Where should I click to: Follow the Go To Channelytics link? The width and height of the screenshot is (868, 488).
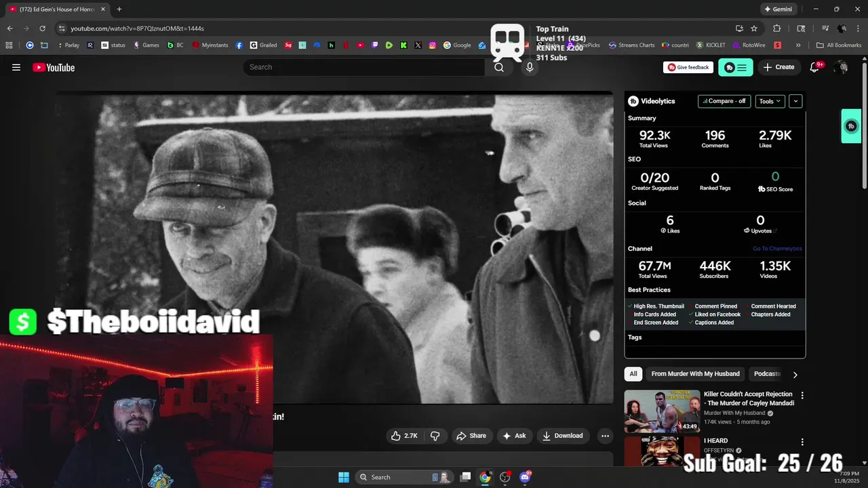click(x=777, y=249)
